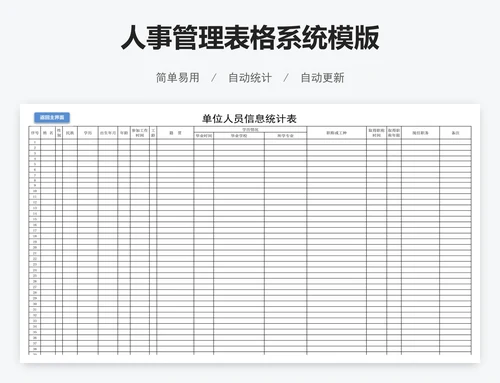Click the 性别 column header
The image size is (500, 383).
(59, 133)
